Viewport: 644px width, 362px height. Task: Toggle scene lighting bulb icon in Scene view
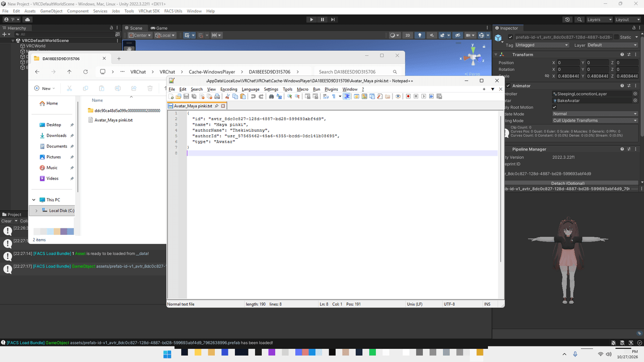click(x=420, y=35)
